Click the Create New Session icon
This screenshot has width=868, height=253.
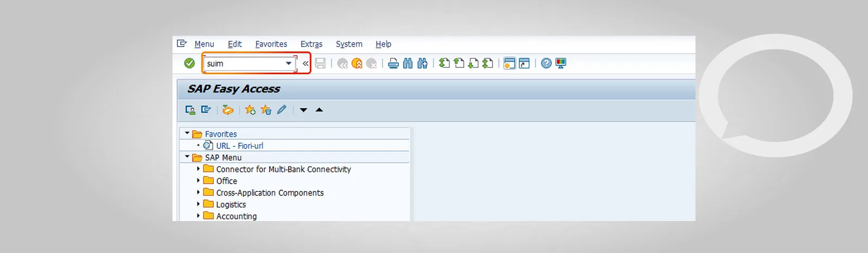point(509,63)
